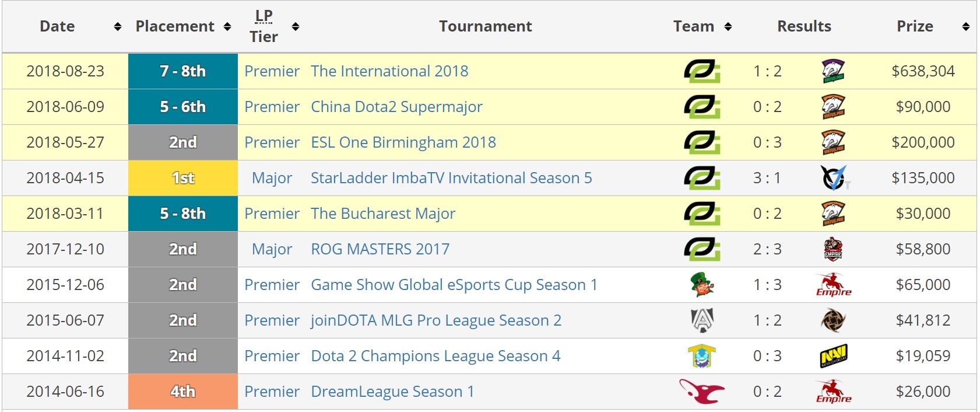The image size is (980, 412).
Task: Open the mousesports team logo in DreamLeague row
Action: [702, 392]
